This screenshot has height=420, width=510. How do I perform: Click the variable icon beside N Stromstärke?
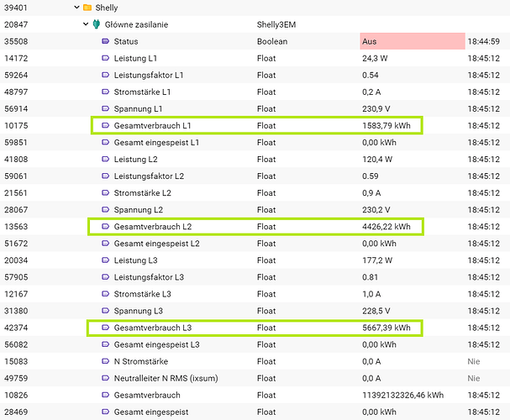[105, 361]
